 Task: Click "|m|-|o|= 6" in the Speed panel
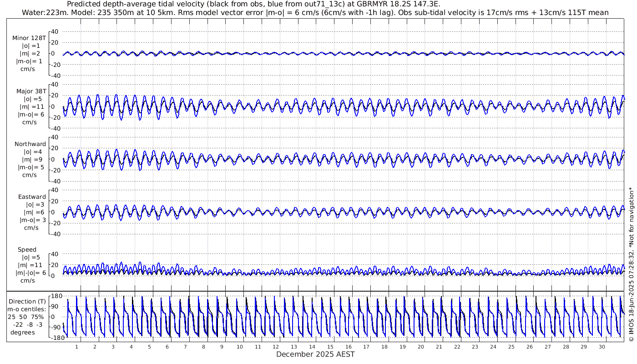click(x=31, y=273)
